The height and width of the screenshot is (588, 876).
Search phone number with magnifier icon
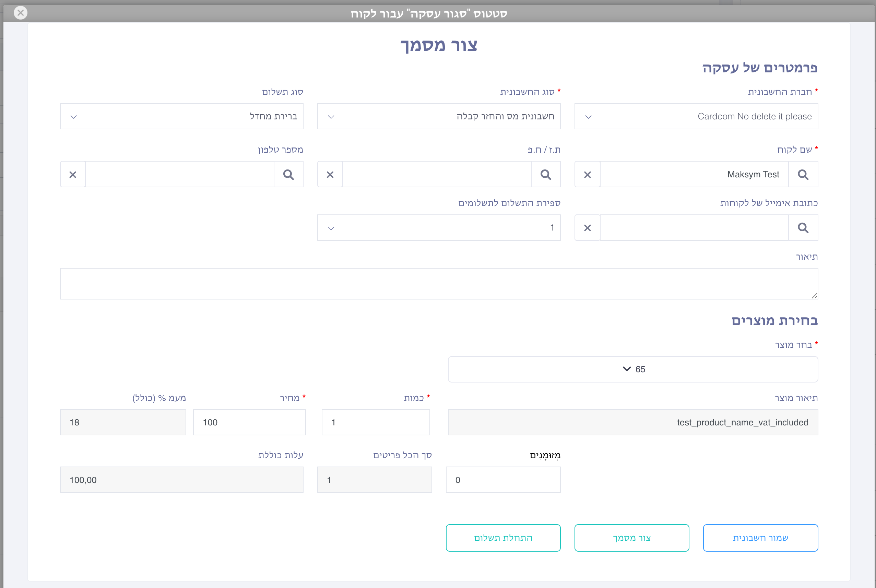point(288,174)
